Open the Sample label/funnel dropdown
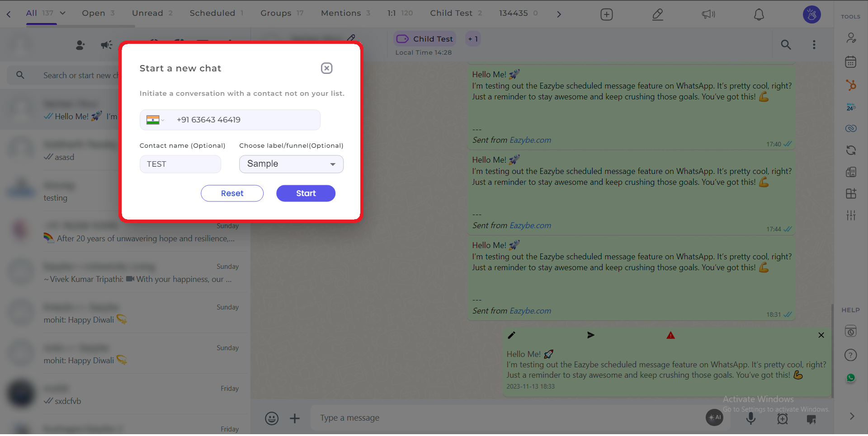Viewport: 868px width, 436px height. click(291, 164)
